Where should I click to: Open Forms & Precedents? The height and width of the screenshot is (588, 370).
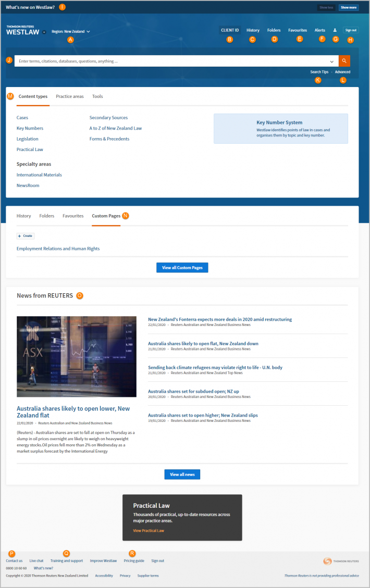pos(109,139)
